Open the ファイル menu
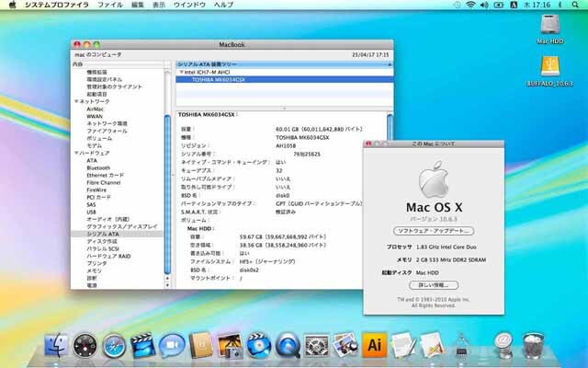The width and height of the screenshot is (588, 368). 110,5
